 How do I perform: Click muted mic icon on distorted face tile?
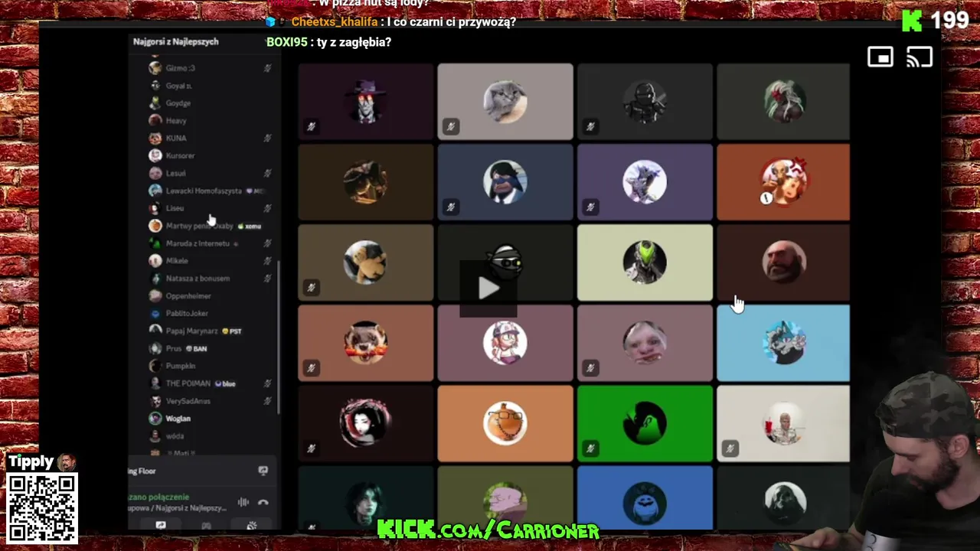590,368
